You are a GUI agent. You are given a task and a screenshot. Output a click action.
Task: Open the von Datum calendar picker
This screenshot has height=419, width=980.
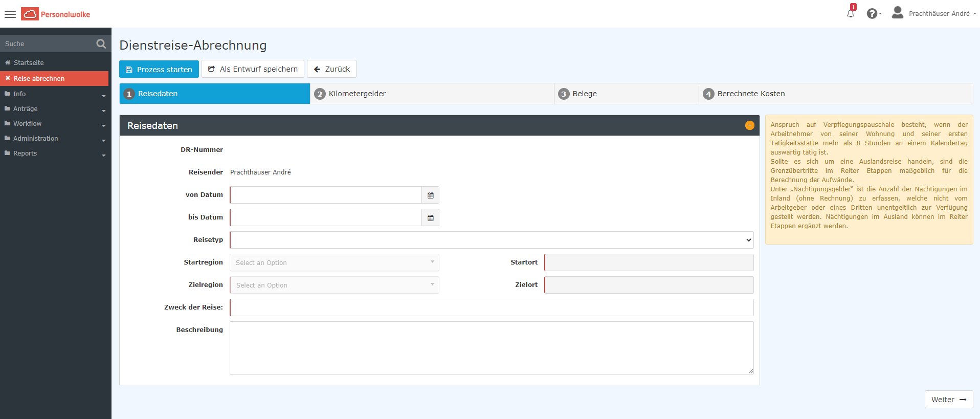tap(430, 195)
